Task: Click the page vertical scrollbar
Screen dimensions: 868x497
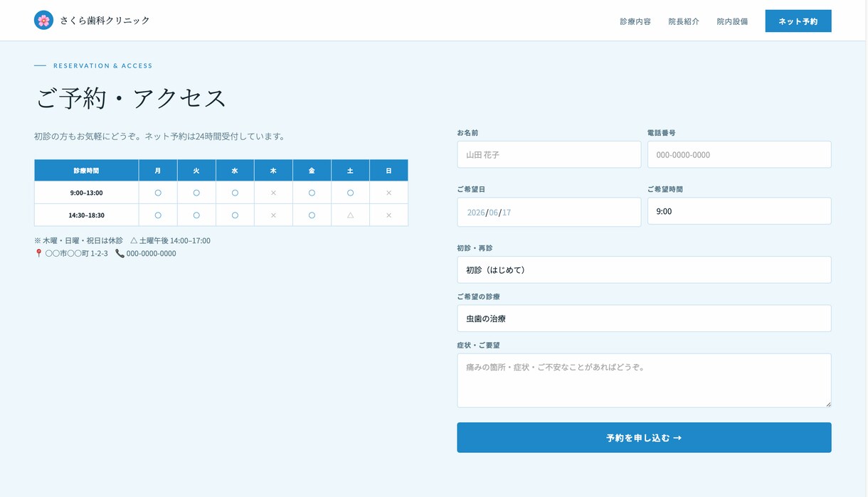Action: 865,248
